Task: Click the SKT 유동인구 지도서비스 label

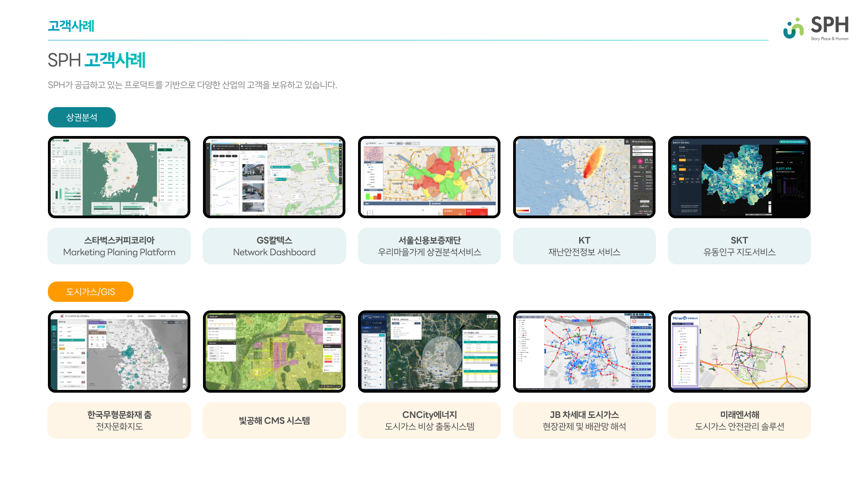Action: pyautogui.click(x=739, y=246)
